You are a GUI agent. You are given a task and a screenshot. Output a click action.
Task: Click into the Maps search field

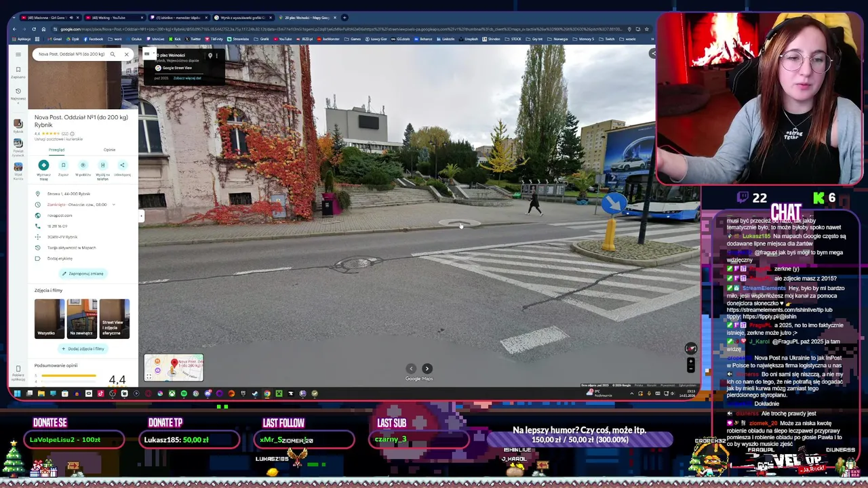point(71,54)
